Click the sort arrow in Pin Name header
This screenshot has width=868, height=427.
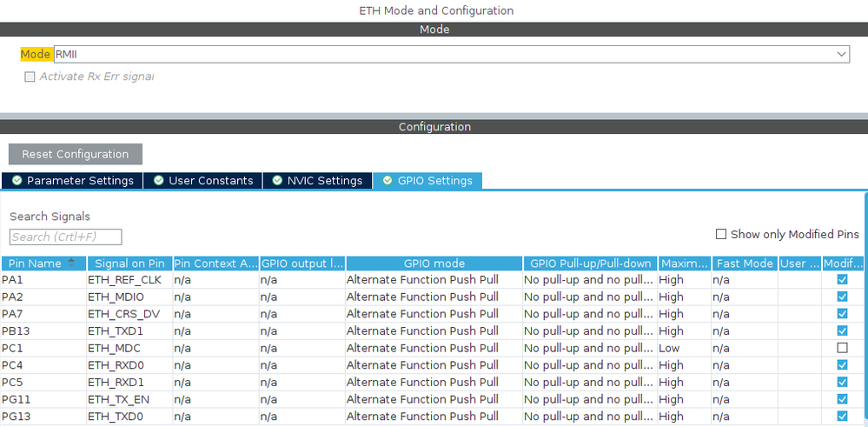pos(71,263)
